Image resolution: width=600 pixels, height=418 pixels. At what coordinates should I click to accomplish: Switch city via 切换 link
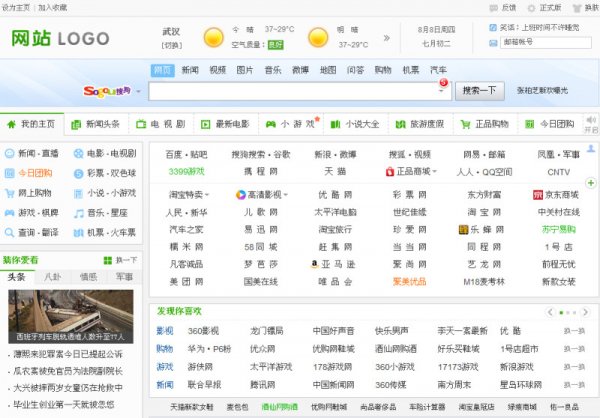[x=172, y=45]
